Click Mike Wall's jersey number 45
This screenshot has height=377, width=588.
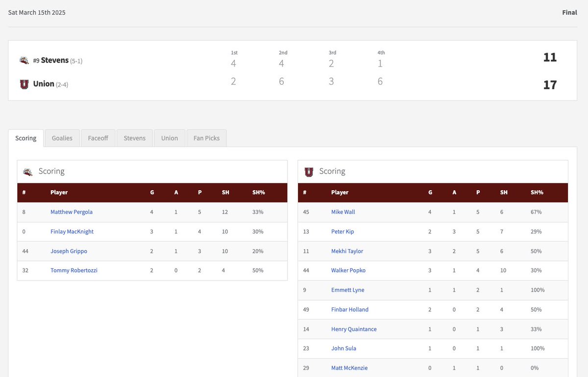(306, 212)
